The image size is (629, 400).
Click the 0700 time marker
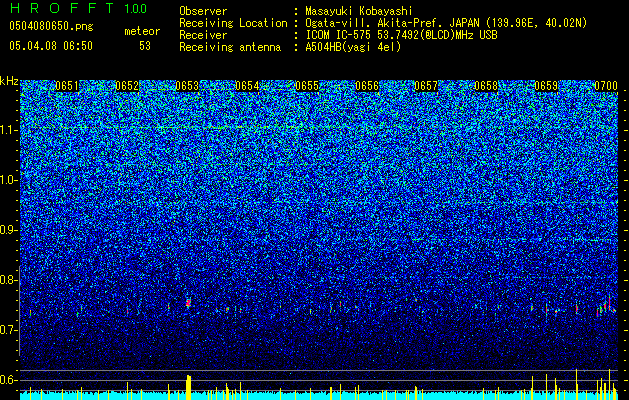(x=606, y=86)
